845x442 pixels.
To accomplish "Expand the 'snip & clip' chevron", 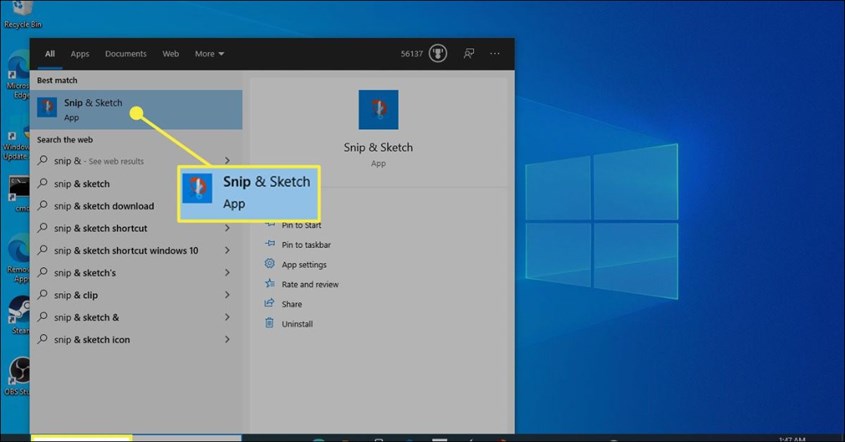I will click(x=227, y=295).
